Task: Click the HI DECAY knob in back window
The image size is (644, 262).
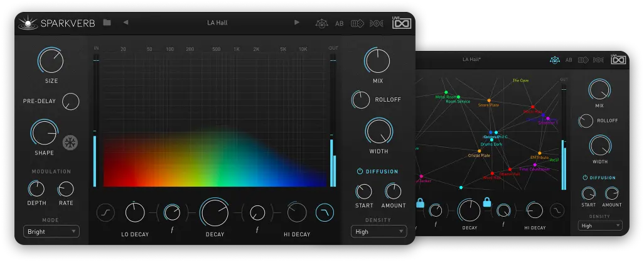Action: [x=535, y=210]
